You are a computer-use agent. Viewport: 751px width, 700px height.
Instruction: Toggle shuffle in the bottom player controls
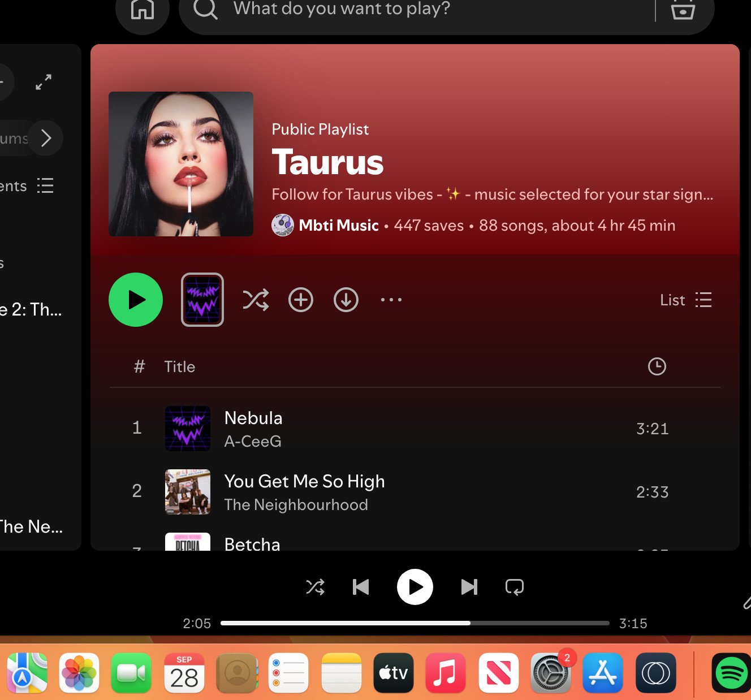(316, 587)
